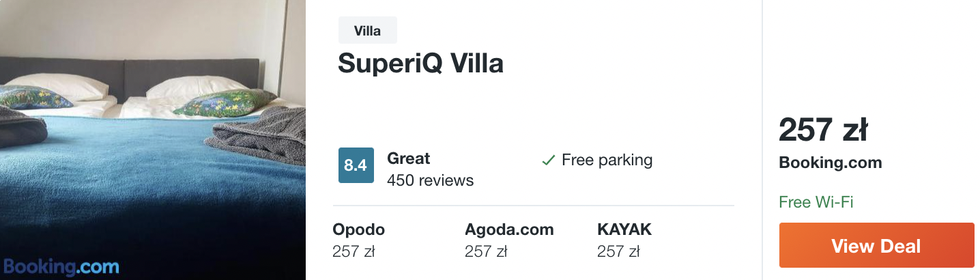Screen dimensions: 980x280
Task: Open the SuperiQ Villa hotel title
Action: pos(420,64)
